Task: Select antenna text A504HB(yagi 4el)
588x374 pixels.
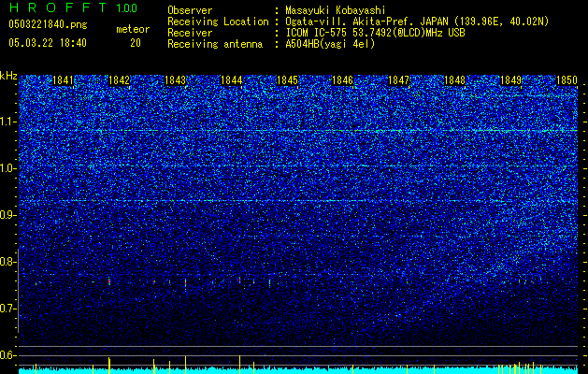Action: pyautogui.click(x=330, y=44)
